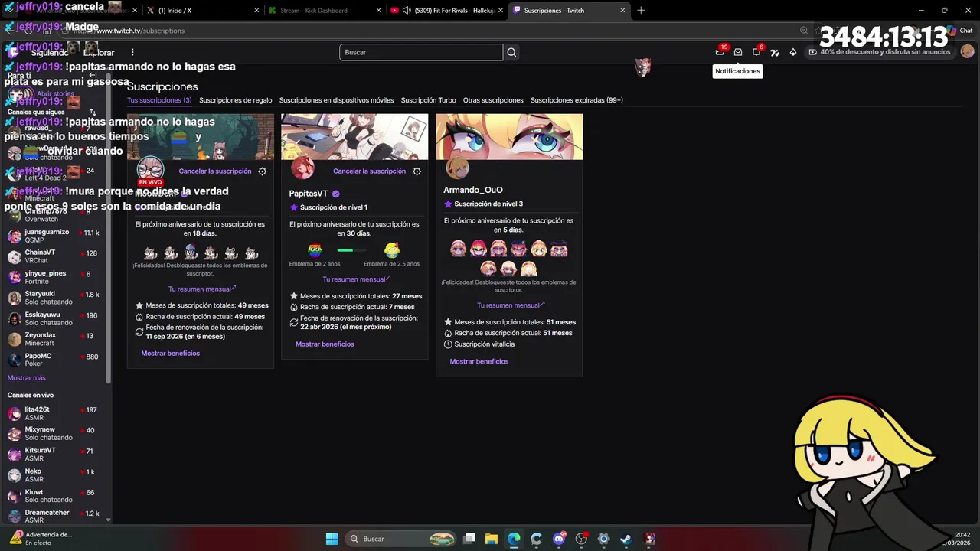980x551 pixels.
Task: Open subscription settings gear on PapitasVT card
Action: 416,171
